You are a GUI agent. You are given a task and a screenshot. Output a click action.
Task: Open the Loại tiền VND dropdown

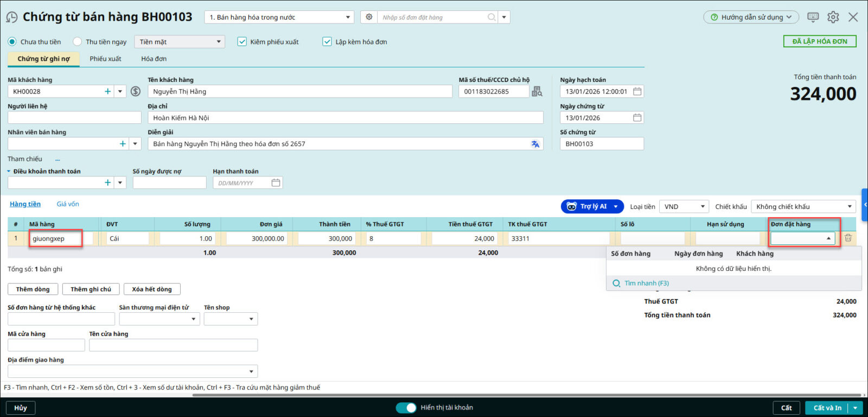686,207
